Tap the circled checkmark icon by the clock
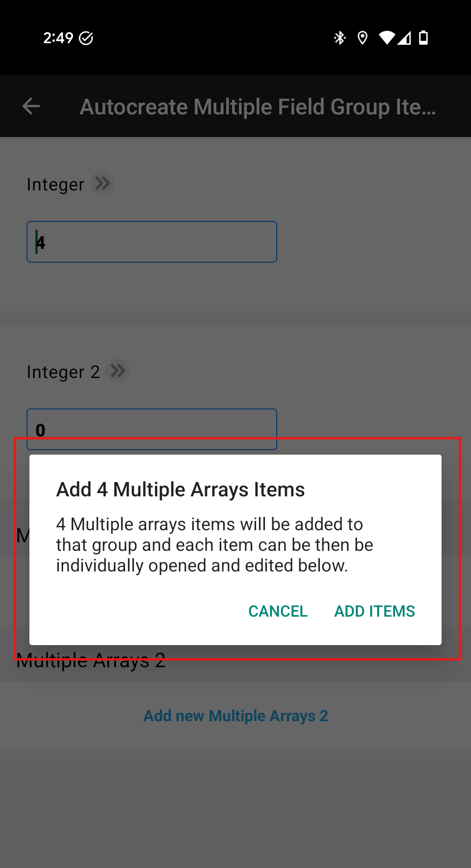This screenshot has height=868, width=471. pyautogui.click(x=86, y=38)
